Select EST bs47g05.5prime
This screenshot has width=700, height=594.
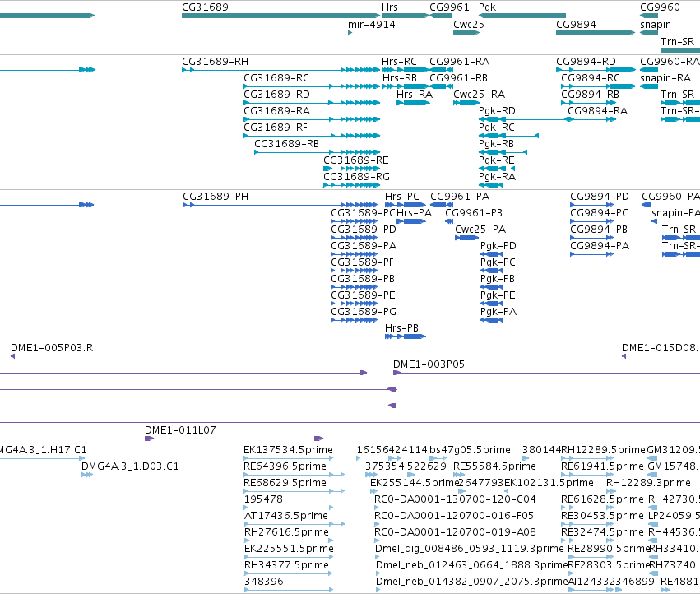(x=438, y=458)
